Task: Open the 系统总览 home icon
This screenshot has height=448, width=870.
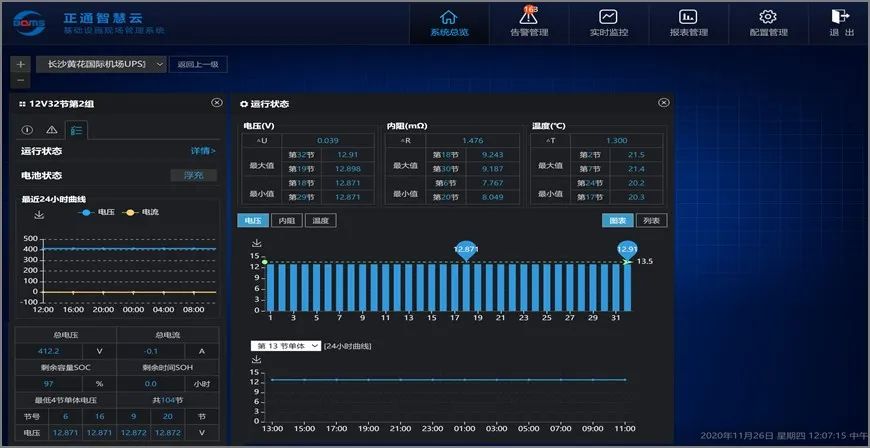Action: point(449,17)
